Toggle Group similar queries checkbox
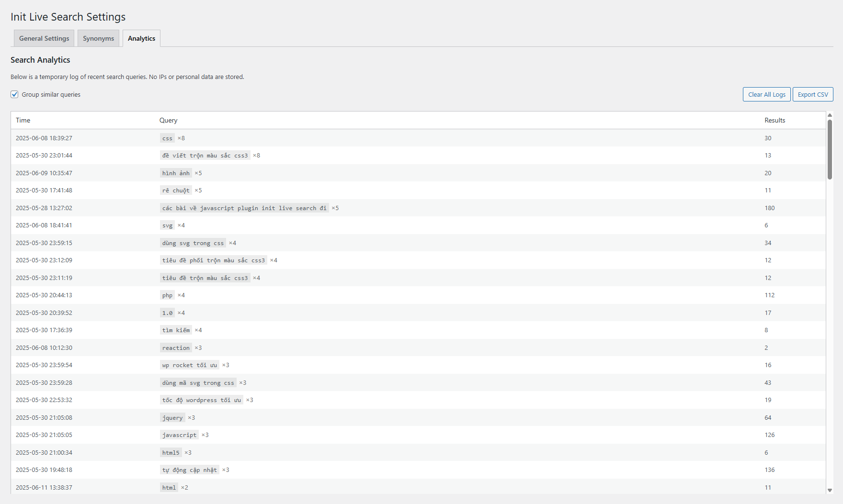Viewport: 843px width, 504px height. point(14,94)
